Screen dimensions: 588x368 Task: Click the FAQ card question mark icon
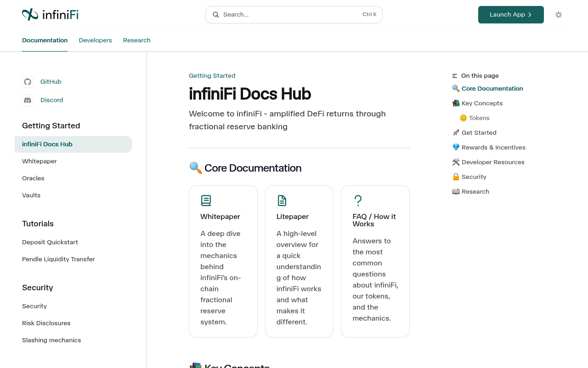358,201
